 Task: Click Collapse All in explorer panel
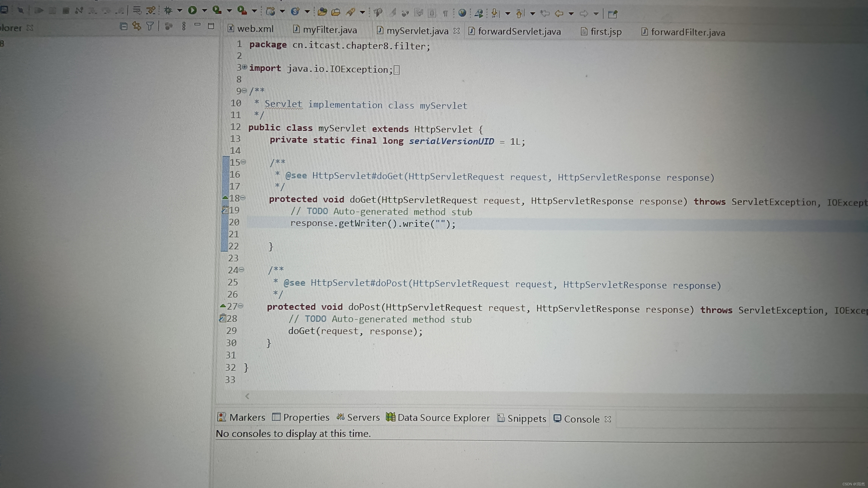pyautogui.click(x=124, y=26)
